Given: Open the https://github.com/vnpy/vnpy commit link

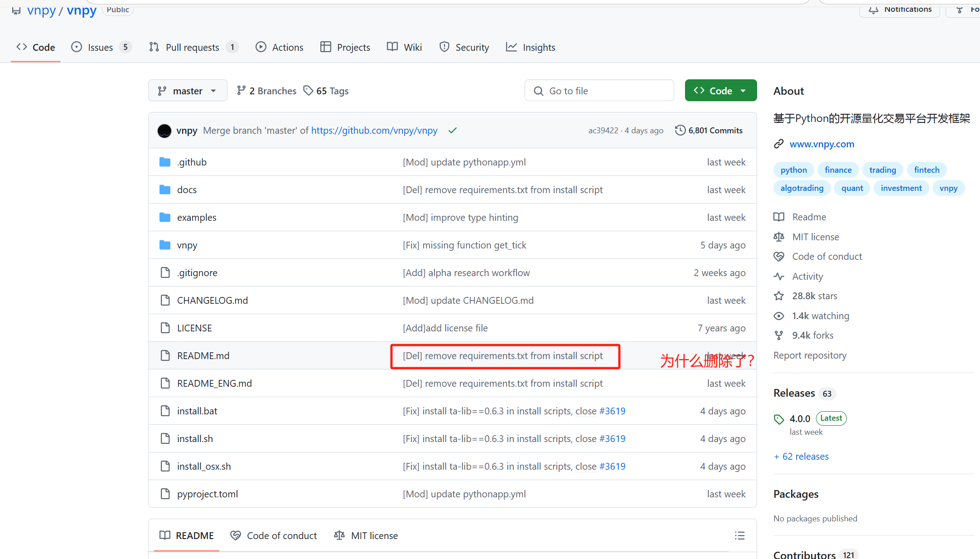Looking at the screenshot, I should click(374, 131).
